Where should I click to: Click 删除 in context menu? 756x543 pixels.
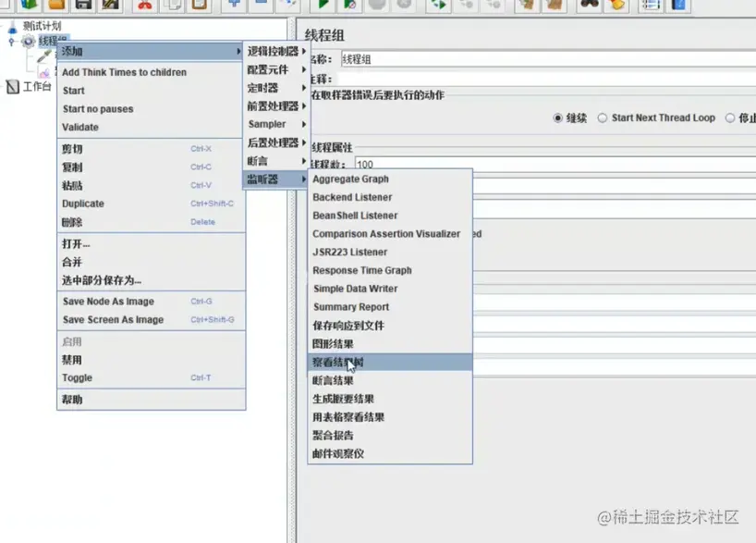151,222
